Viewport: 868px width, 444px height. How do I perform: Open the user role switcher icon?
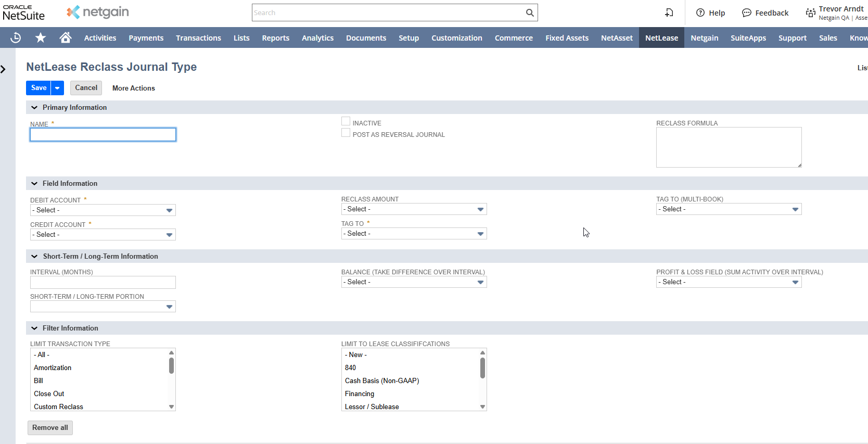pyautogui.click(x=810, y=13)
